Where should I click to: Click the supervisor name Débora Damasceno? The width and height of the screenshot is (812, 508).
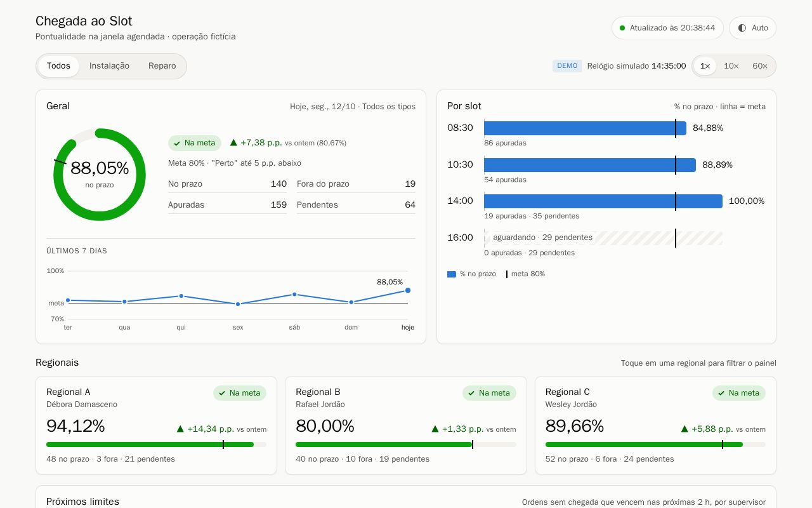pyautogui.click(x=82, y=404)
